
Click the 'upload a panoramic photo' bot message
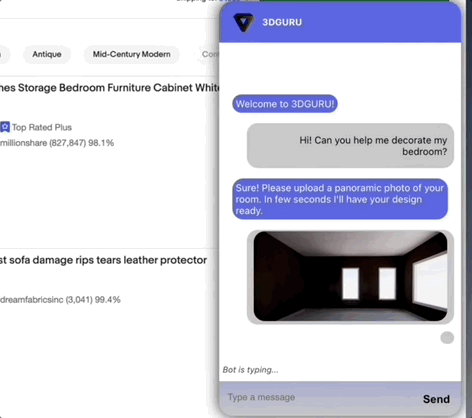340,199
